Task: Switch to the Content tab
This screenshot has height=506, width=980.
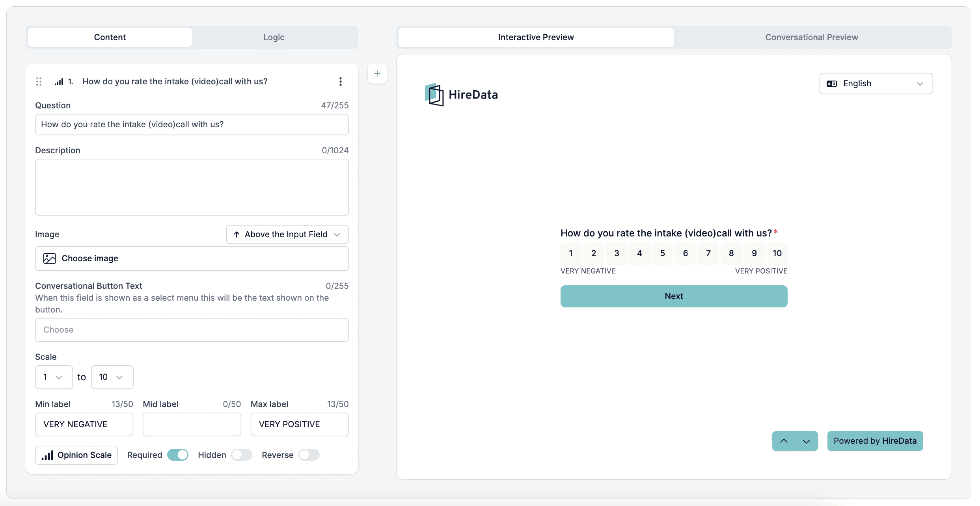Action: tap(110, 37)
